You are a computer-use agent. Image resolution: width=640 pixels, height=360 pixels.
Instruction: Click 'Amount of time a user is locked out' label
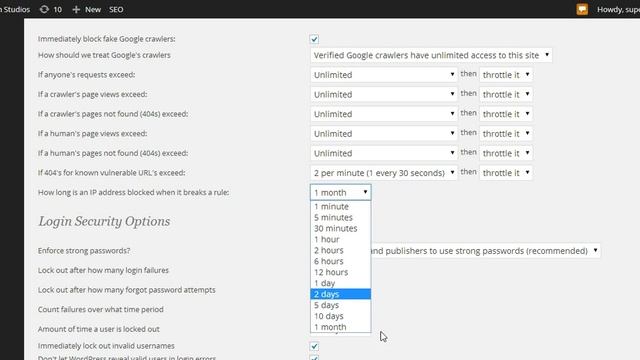(99, 329)
